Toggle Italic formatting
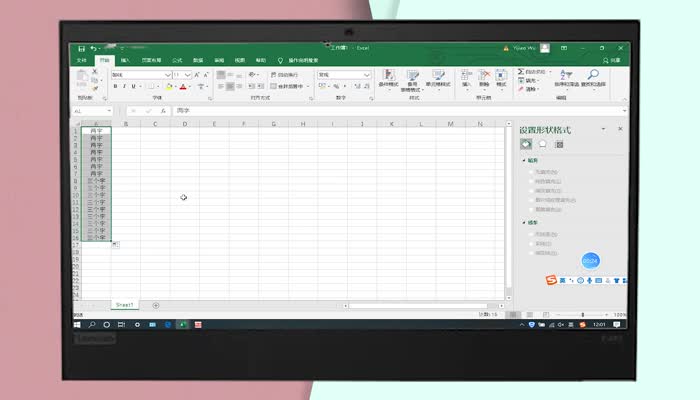This screenshot has height=400, width=700. coord(124,86)
